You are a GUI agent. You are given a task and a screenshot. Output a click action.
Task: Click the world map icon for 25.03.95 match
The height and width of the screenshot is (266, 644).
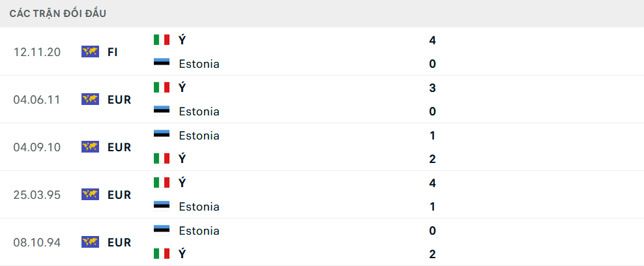(90, 194)
